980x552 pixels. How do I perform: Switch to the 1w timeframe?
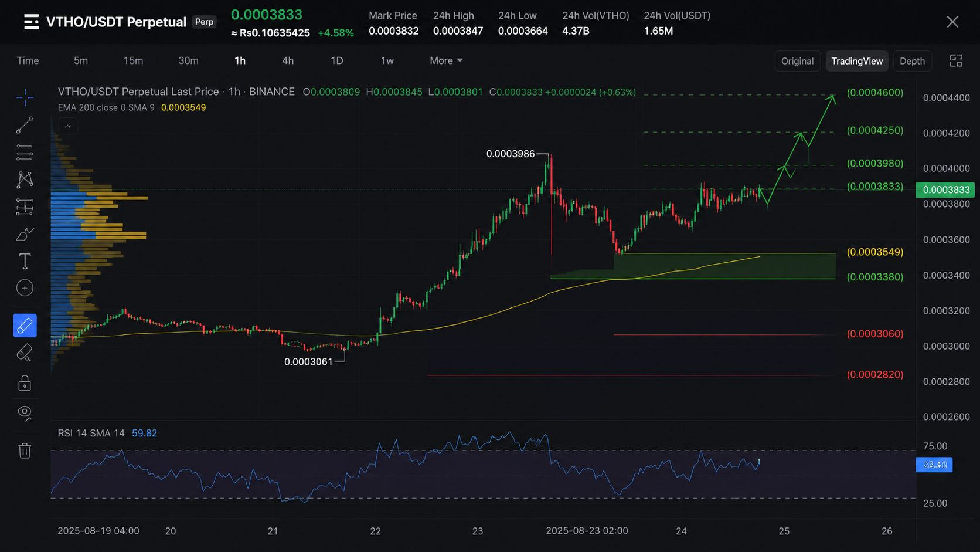click(387, 60)
